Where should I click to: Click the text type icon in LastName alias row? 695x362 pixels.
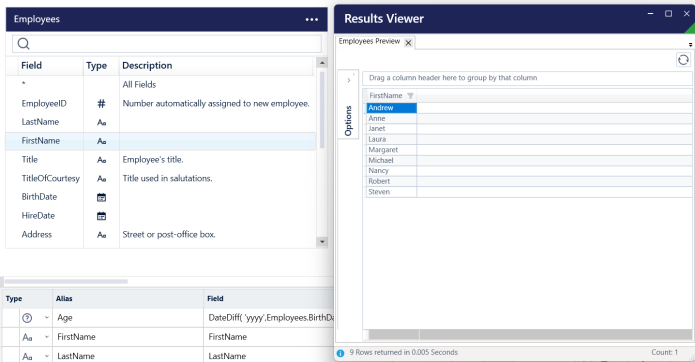(27, 356)
